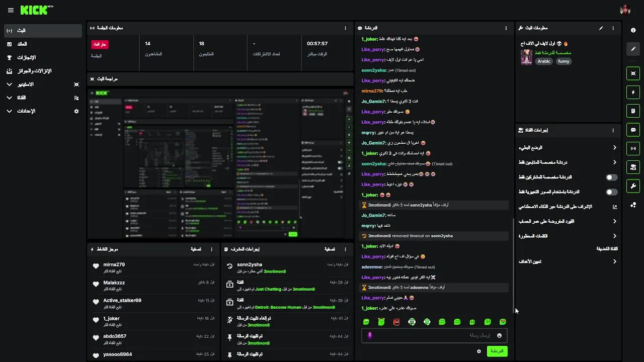Select الإنزالات والجوائز in the left sidebar
644x362 pixels.
click(42, 71)
